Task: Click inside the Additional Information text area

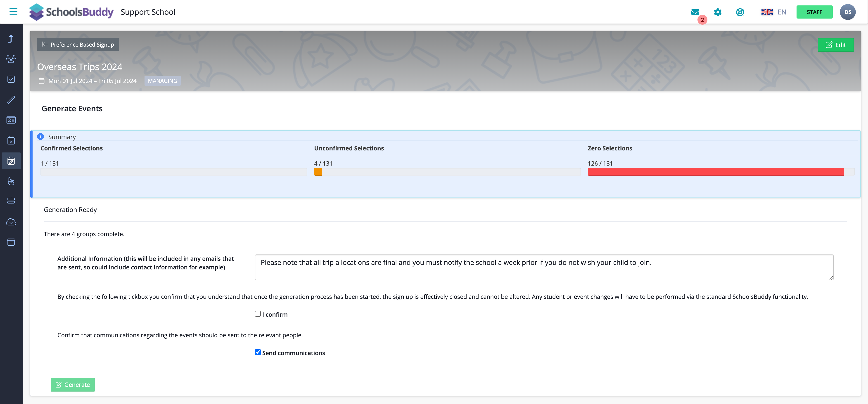Action: coord(544,267)
